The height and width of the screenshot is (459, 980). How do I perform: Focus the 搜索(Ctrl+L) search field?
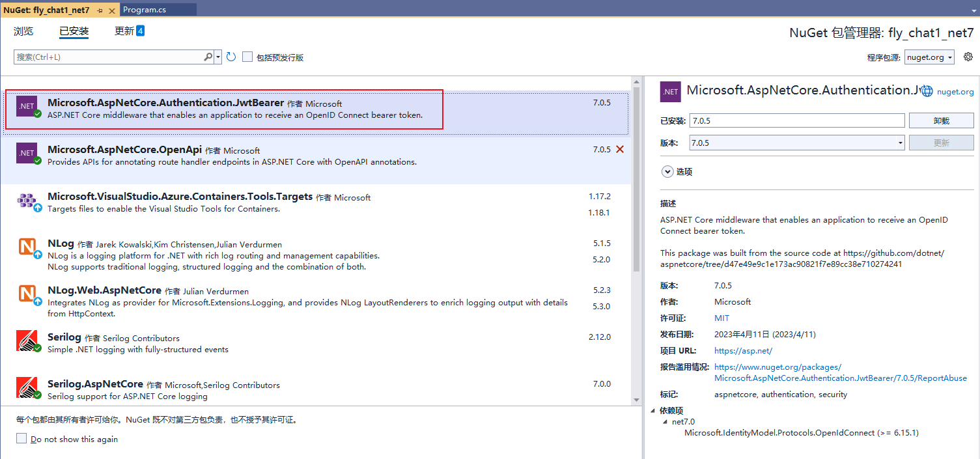(109, 57)
